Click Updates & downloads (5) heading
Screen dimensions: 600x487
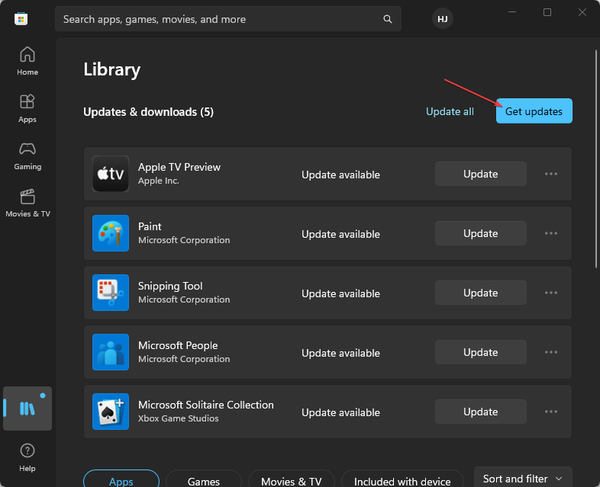[148, 112]
